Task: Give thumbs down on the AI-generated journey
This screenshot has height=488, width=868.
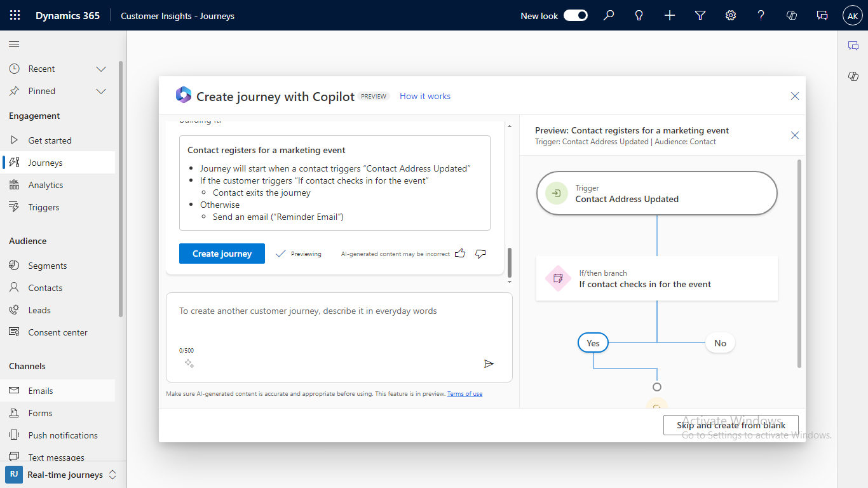Action: pos(480,254)
